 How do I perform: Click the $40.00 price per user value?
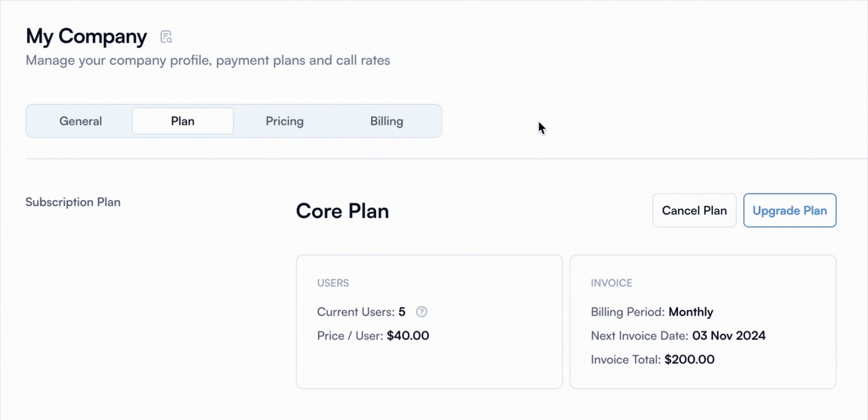coord(408,336)
